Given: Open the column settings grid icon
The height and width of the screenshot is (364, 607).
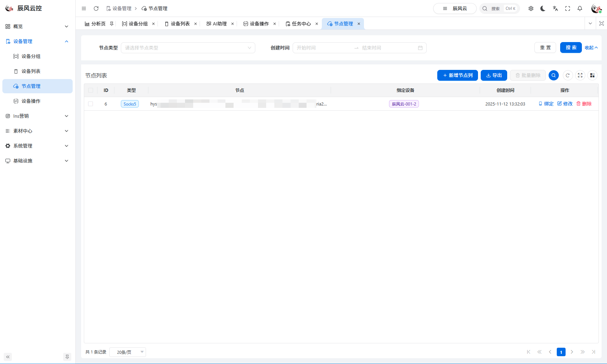Looking at the screenshot, I should coord(592,75).
